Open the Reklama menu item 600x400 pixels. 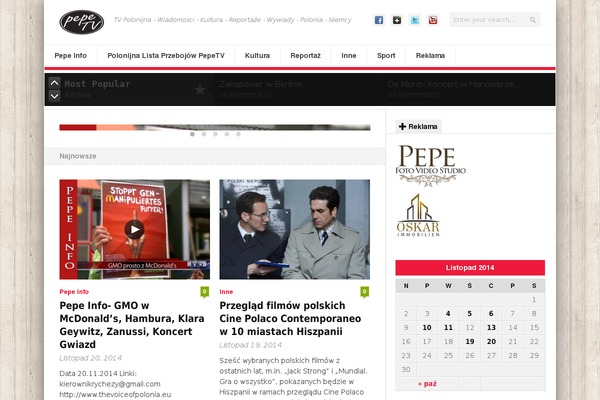430,56
